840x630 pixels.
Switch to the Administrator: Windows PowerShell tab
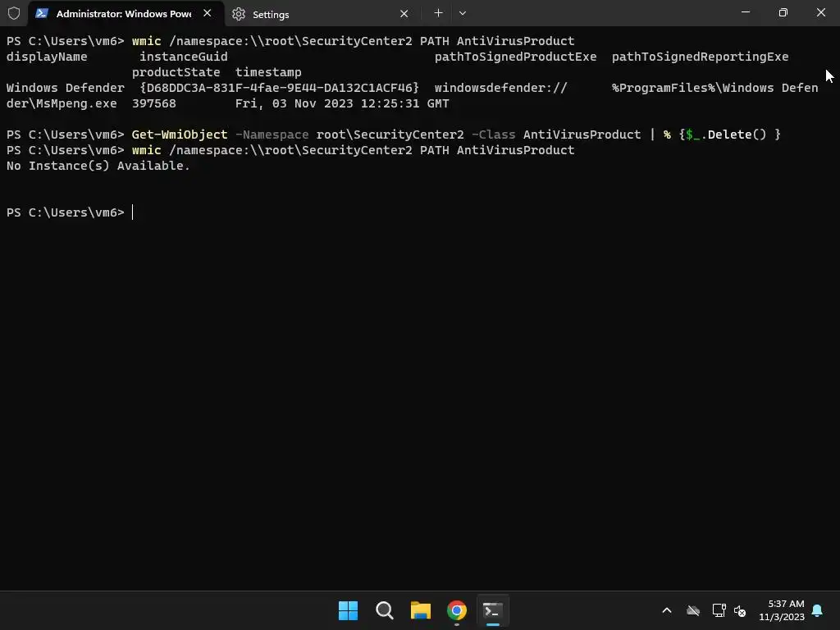(x=125, y=13)
